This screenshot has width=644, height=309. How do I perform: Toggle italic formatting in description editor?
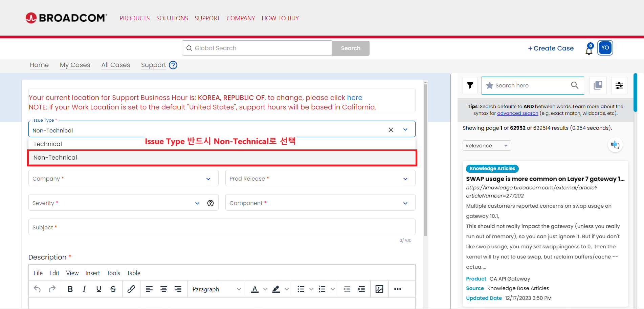click(x=84, y=289)
